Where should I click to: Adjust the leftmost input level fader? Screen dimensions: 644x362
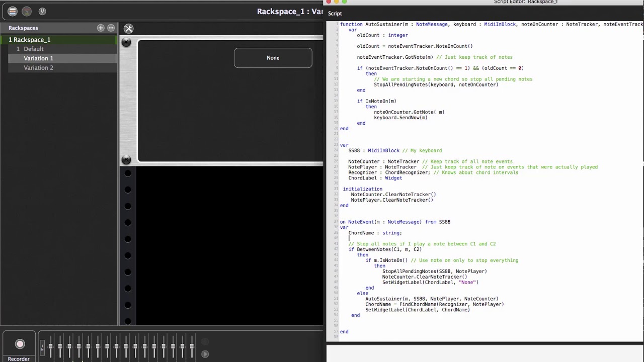click(50, 346)
